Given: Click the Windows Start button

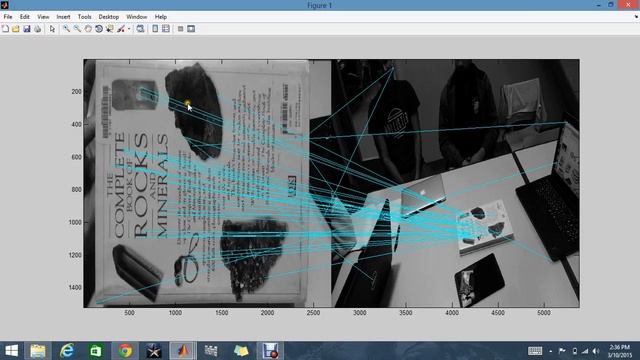Looking at the screenshot, I should (11, 351).
